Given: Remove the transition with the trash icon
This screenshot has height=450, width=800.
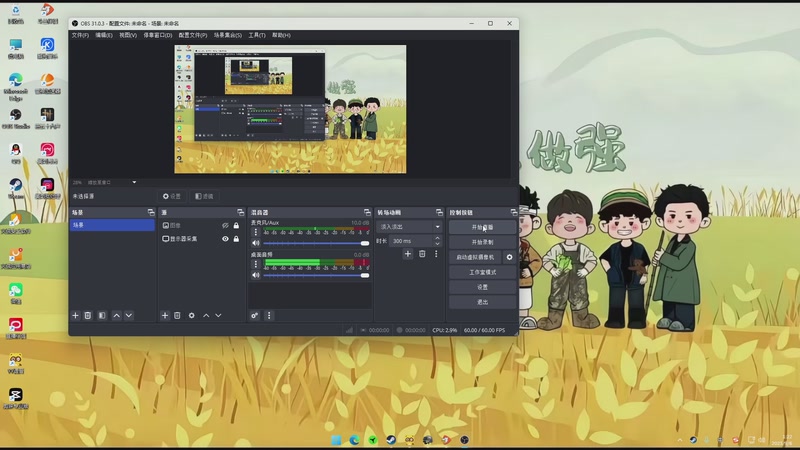Looking at the screenshot, I should 422,254.
